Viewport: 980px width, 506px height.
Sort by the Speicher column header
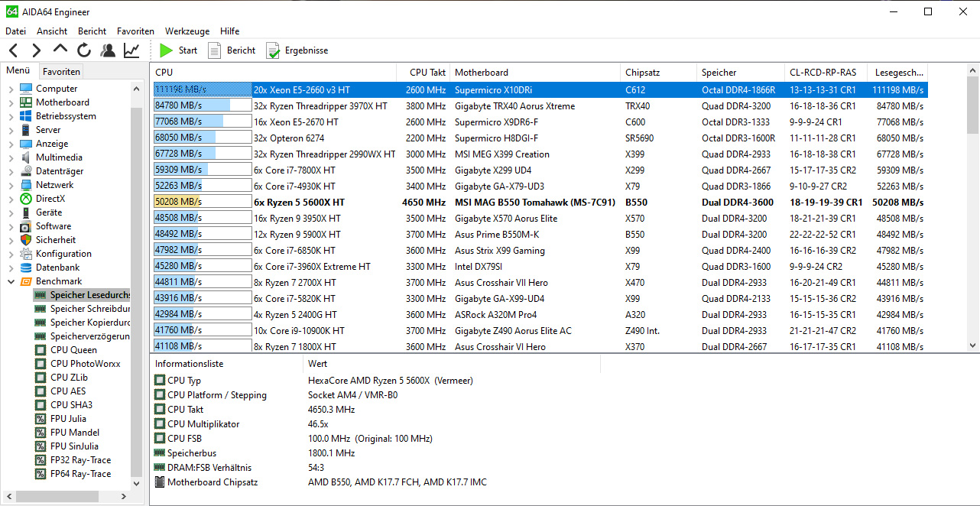coord(741,73)
